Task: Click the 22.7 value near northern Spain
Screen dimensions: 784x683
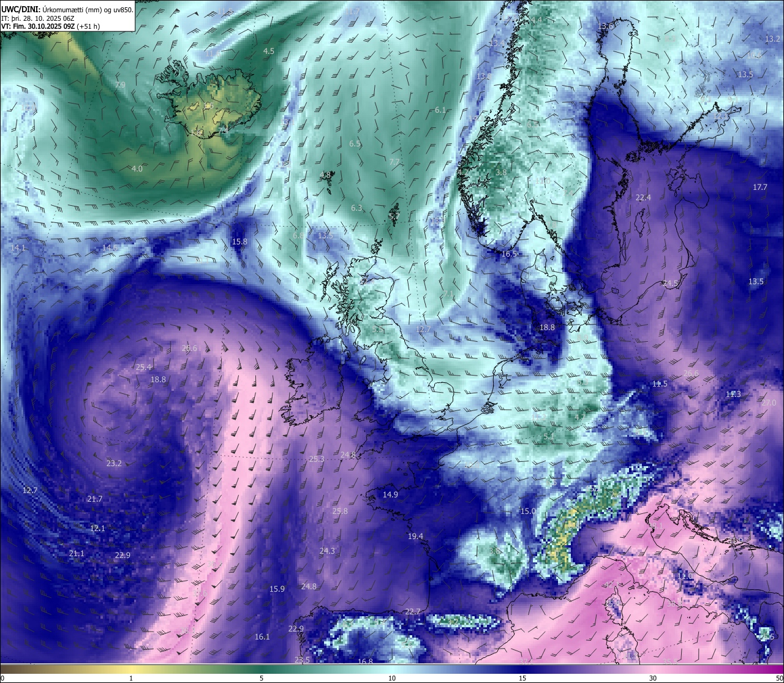Action: click(413, 611)
